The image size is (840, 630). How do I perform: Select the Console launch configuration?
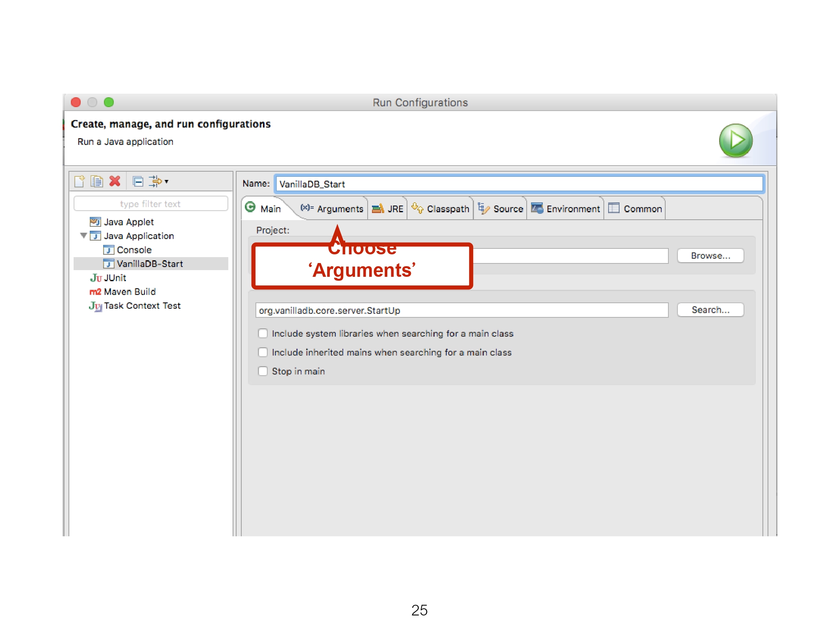[x=134, y=250]
